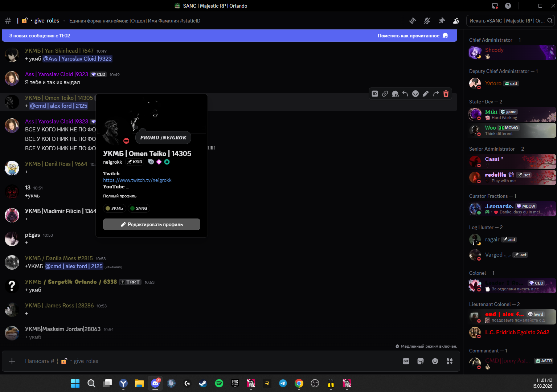This screenshot has height=392, width=557.
Task: Open the GIF picker
Action: point(406,361)
